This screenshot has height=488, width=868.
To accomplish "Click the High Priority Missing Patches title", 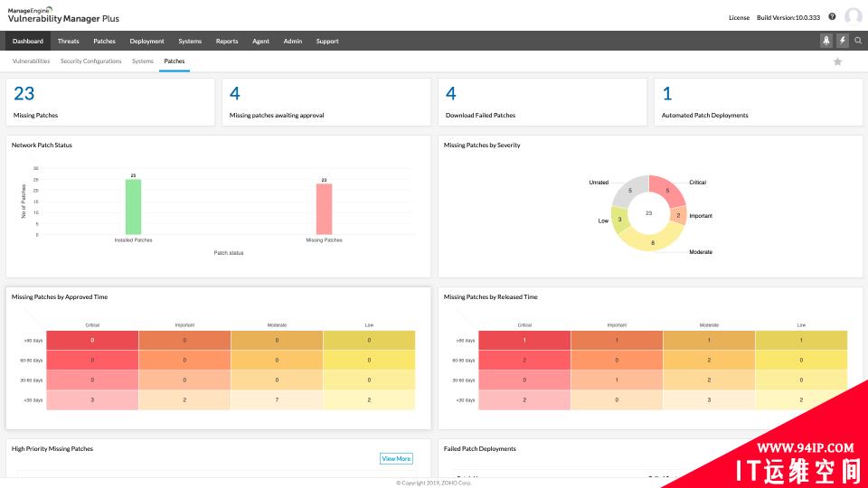I will point(52,449).
